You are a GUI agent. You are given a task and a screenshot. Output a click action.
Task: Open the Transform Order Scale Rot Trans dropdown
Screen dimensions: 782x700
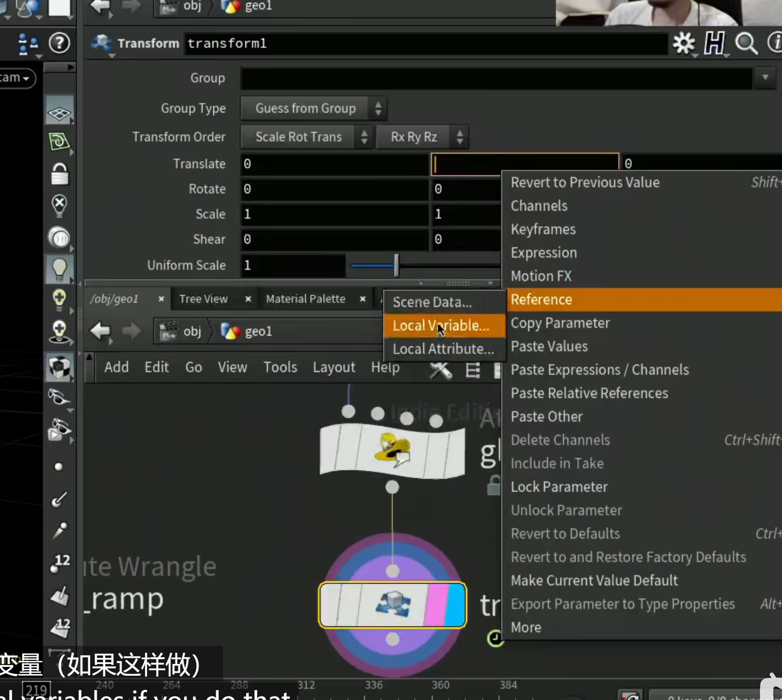click(x=306, y=137)
